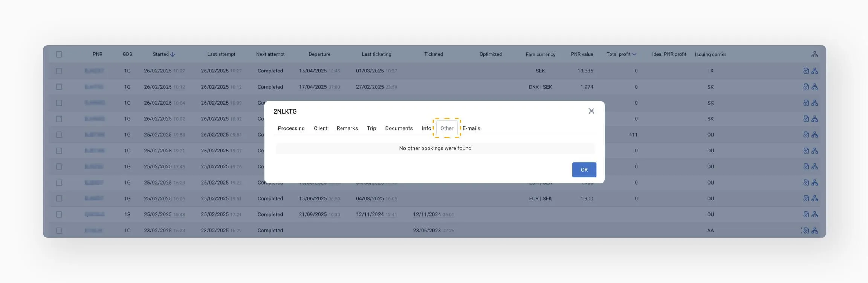This screenshot has height=283, width=868.
Task: Open history icon in profit 411 row
Action: pyautogui.click(x=806, y=135)
